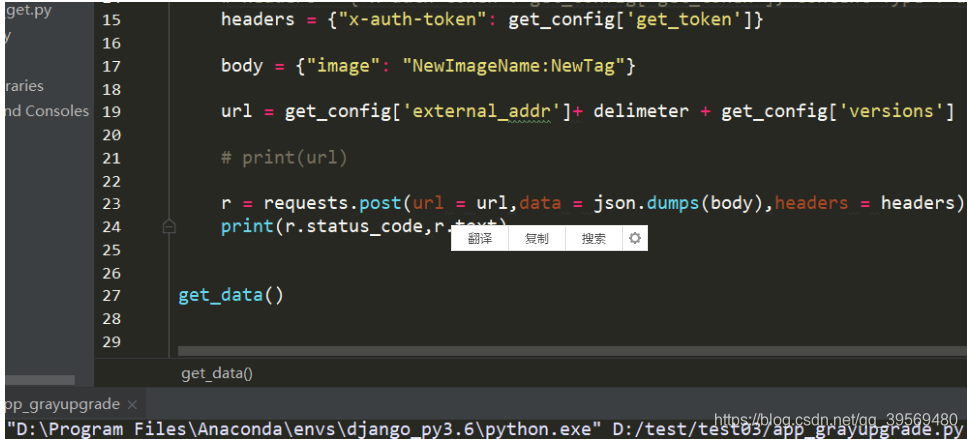
Task: Click r.status_code in the print statement
Action: point(355,227)
